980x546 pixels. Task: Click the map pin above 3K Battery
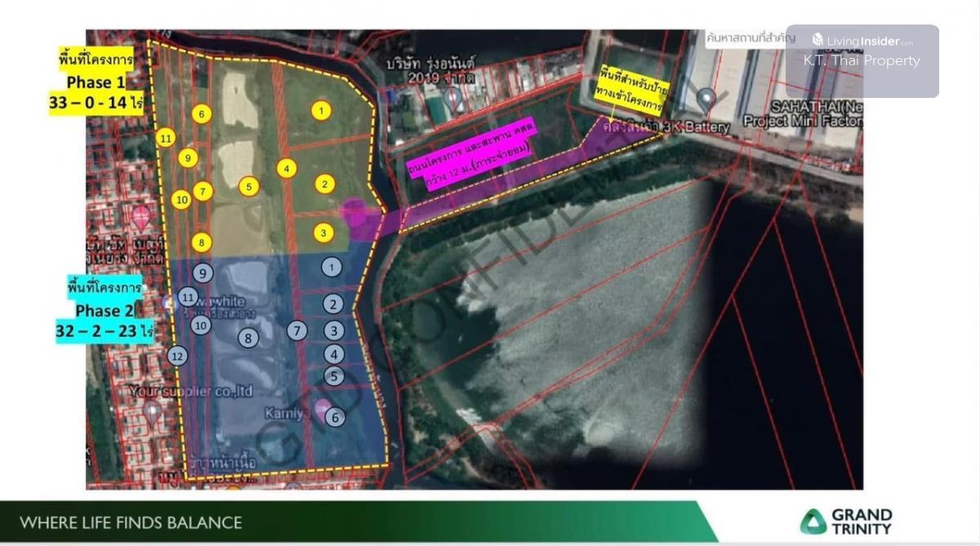[706, 100]
